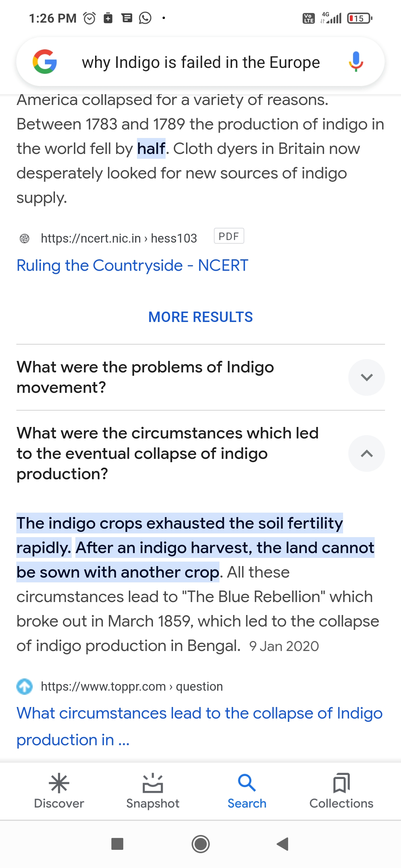Tap the Android home navigation button
This screenshot has height=868, width=401.
click(x=200, y=844)
